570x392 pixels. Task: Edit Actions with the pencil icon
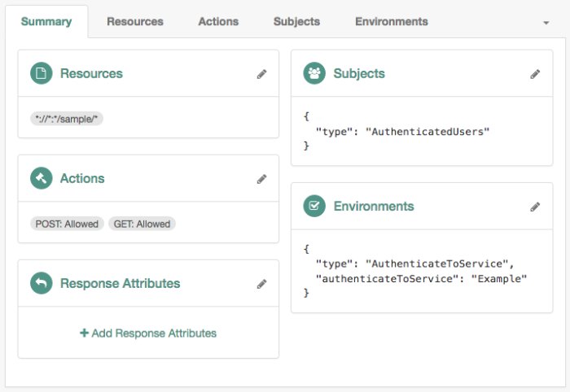pyautogui.click(x=261, y=179)
